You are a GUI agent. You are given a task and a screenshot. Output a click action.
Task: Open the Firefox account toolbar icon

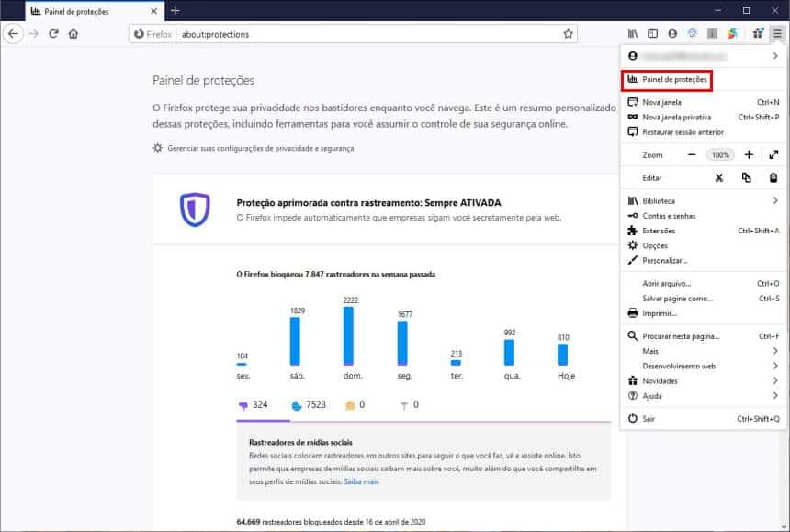[672, 34]
